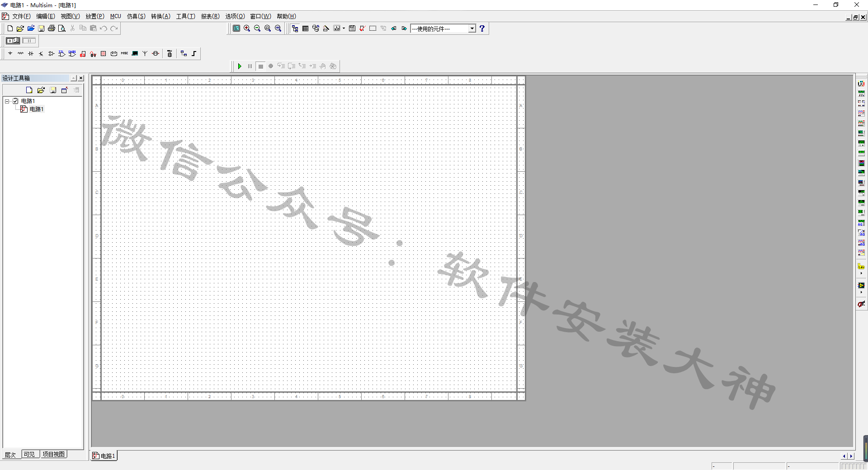
Task: Place a Misc component
Action: pyautogui.click(x=124, y=53)
